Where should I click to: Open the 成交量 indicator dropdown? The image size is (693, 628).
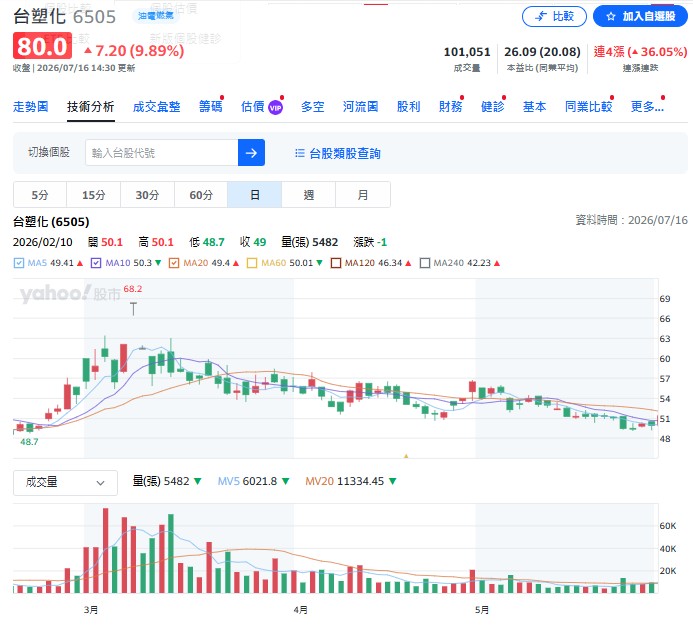[x=65, y=483]
